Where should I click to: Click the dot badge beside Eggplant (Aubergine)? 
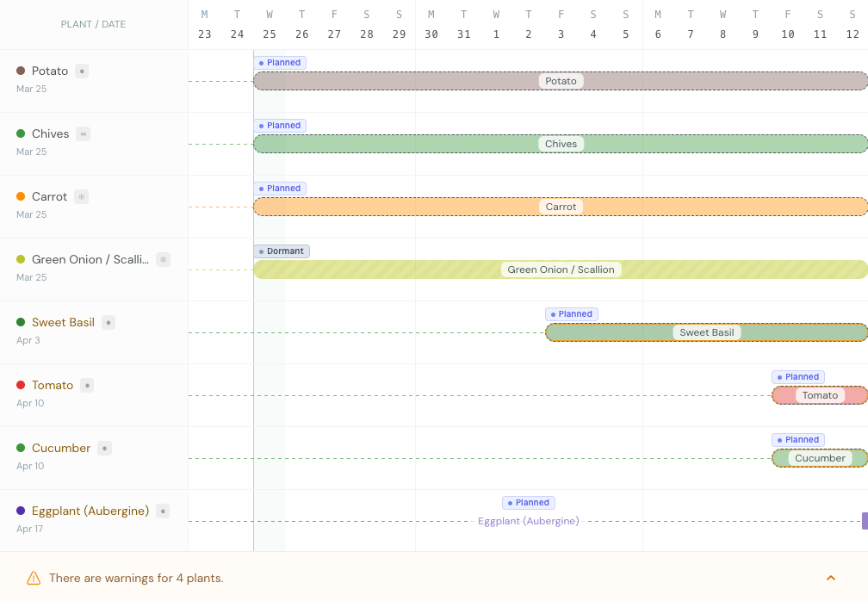coord(163,511)
